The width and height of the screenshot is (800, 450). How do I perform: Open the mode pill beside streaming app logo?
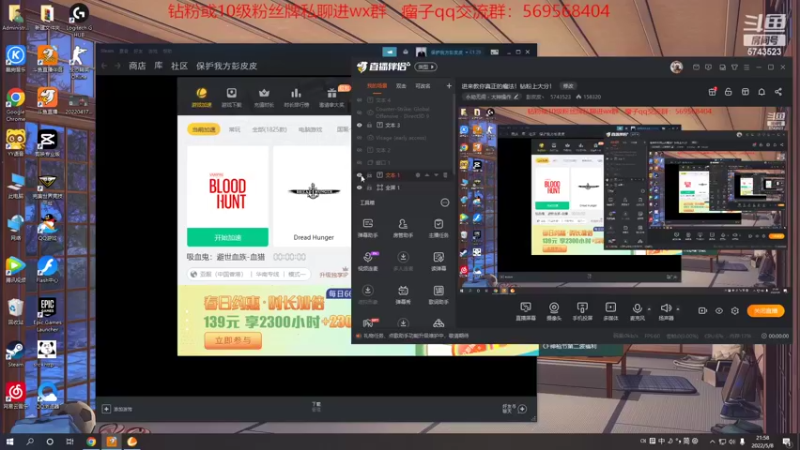(426, 67)
